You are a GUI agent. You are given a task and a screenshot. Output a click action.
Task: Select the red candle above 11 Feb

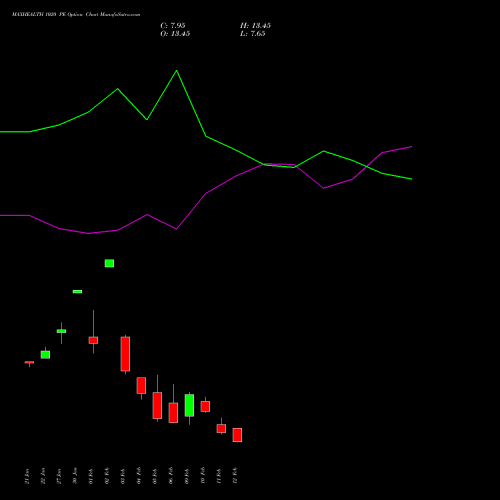[221, 428]
